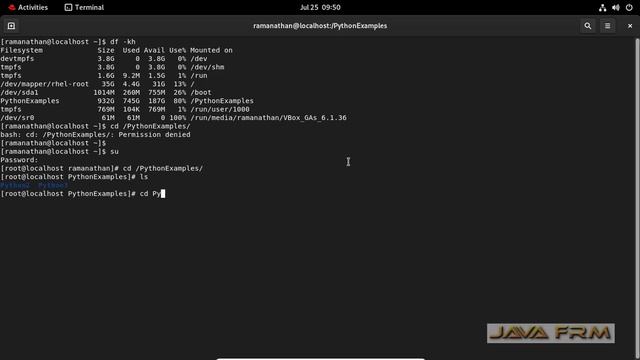Screen dimensions: 640x360
Task: Open the Activities overview
Action: (x=28, y=7)
